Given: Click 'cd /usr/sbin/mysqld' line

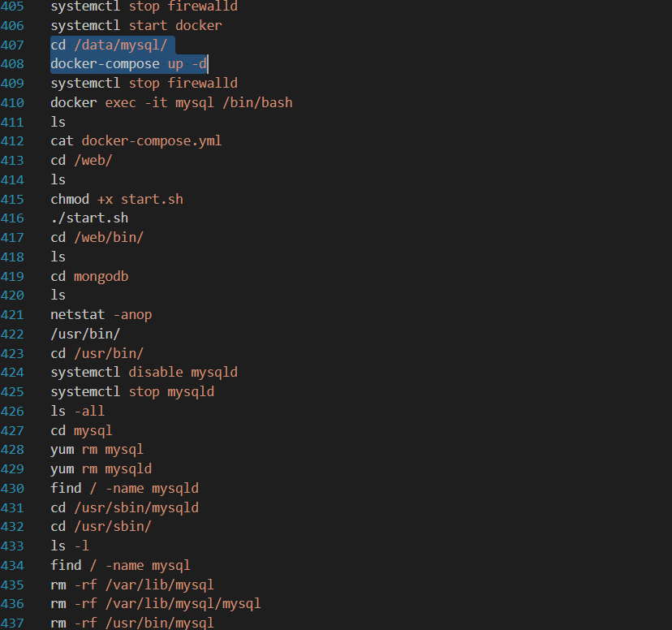Looking at the screenshot, I should [124, 507].
